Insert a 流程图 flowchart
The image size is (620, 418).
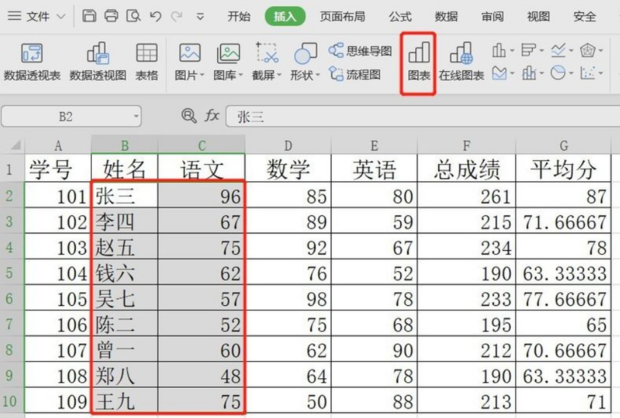(x=355, y=74)
